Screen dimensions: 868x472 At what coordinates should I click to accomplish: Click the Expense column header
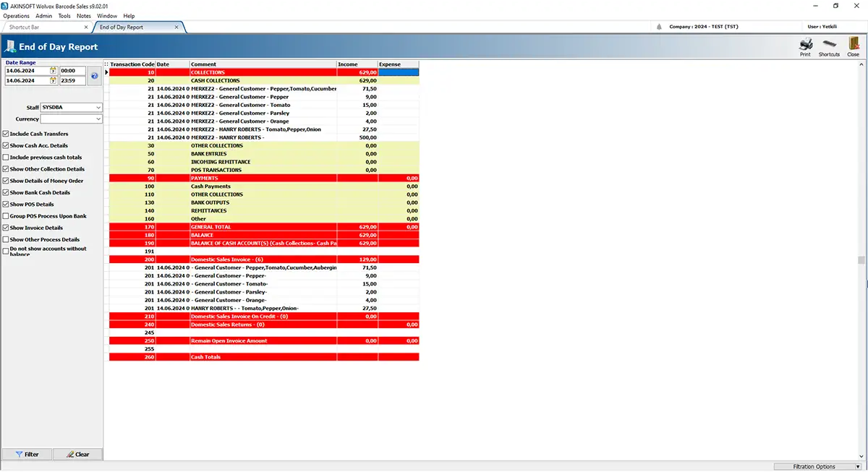(x=399, y=64)
